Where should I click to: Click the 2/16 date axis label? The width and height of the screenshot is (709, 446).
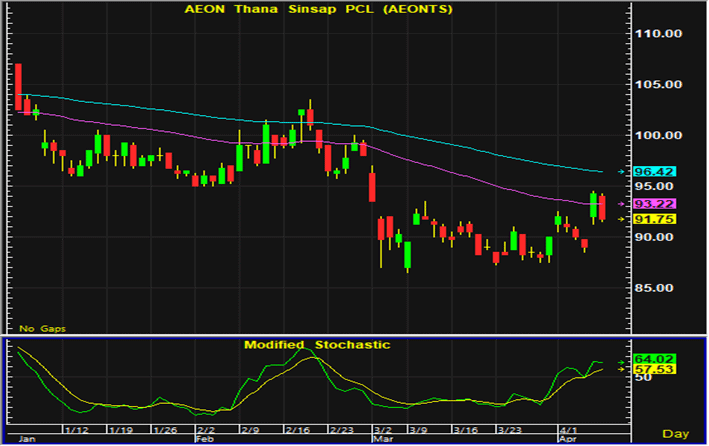click(x=296, y=428)
